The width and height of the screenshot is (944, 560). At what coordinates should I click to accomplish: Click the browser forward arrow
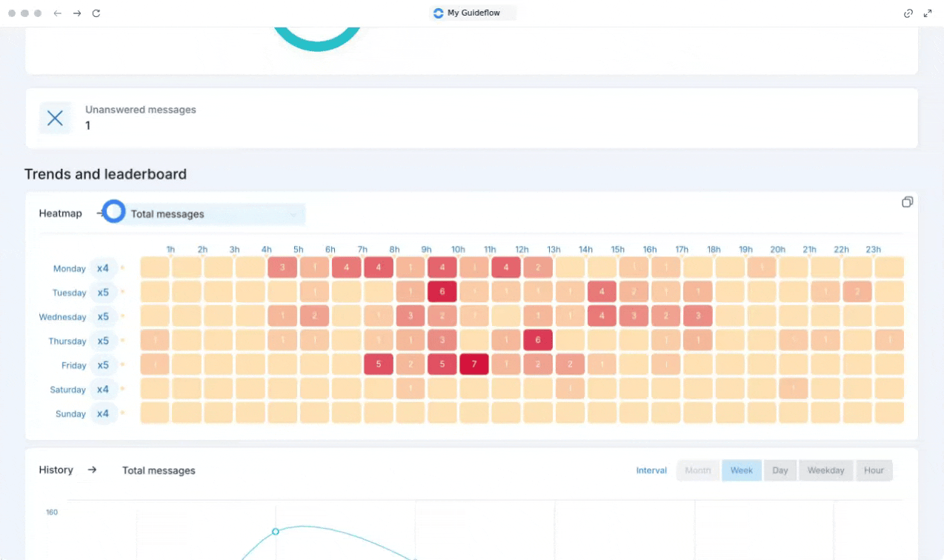coord(77,13)
